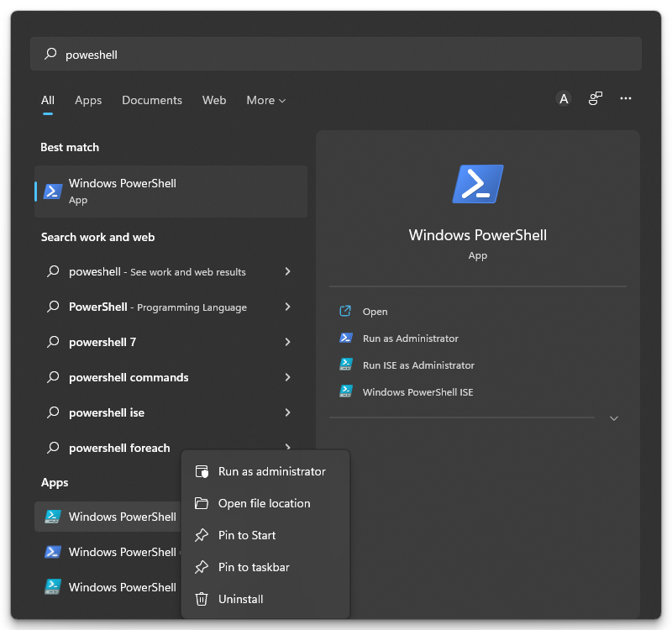Switch to the Documents tab

(152, 100)
